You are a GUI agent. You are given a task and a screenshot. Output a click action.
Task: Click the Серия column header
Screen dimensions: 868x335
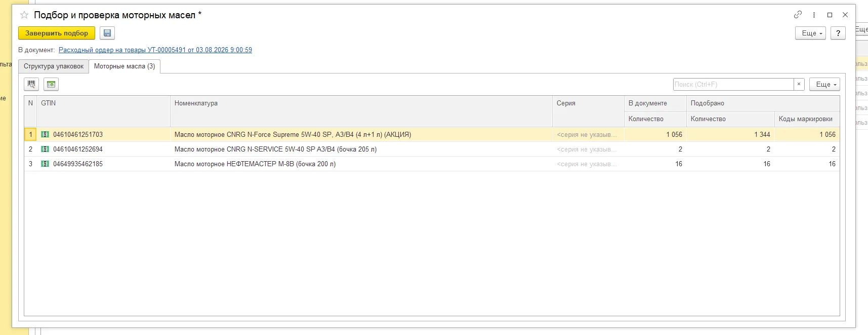[x=588, y=111]
